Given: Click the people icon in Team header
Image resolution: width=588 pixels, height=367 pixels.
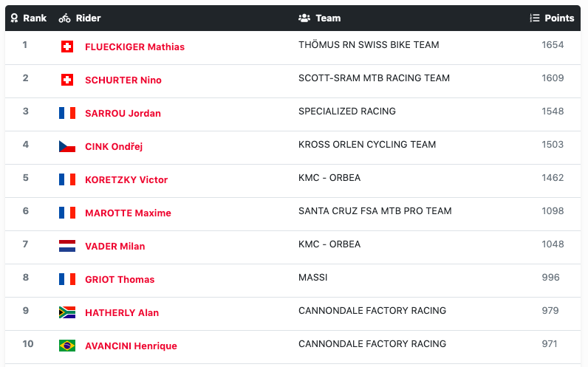Looking at the screenshot, I should (304, 18).
